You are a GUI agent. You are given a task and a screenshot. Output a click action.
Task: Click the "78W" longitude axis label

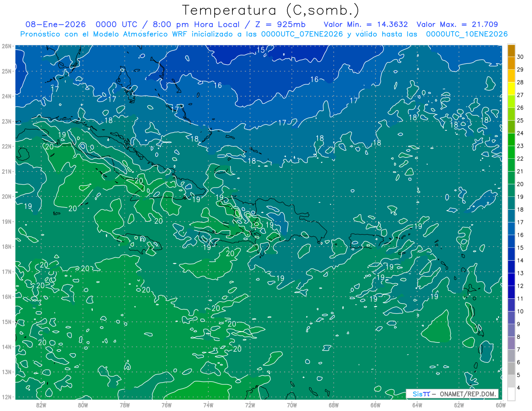coord(125,405)
